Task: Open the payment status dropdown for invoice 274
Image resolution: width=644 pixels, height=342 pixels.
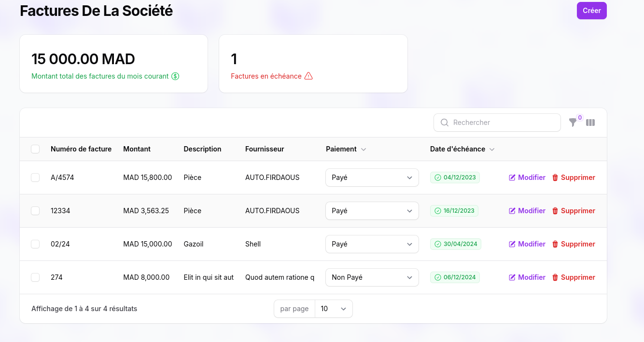Action: point(372,277)
